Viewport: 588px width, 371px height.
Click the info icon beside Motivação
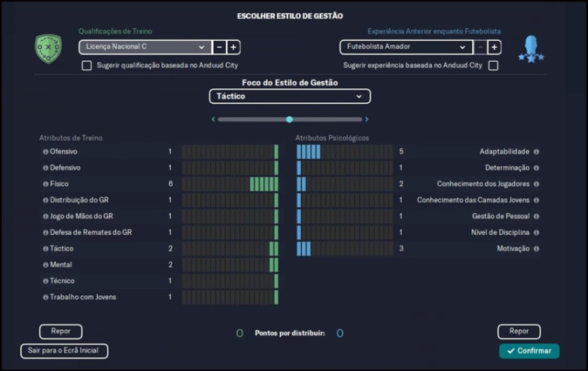point(536,249)
